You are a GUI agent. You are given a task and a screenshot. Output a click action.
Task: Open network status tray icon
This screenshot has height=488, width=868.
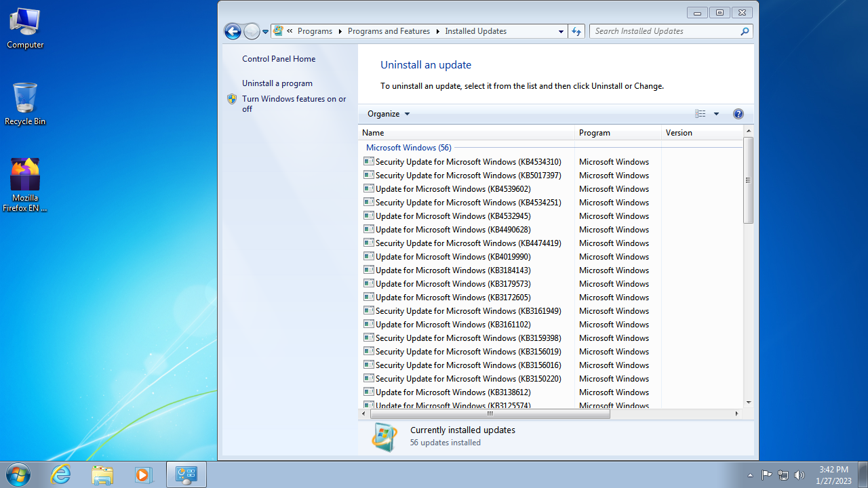click(x=783, y=475)
